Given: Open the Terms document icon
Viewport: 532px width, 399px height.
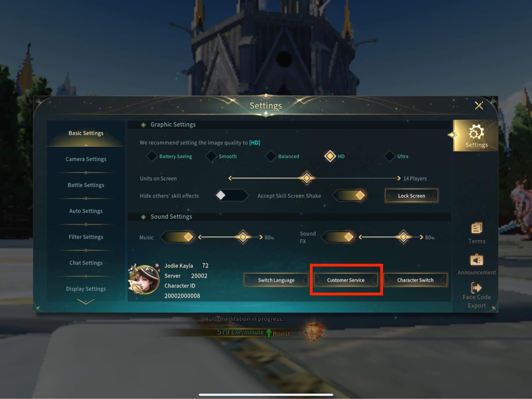Looking at the screenshot, I should tap(477, 229).
